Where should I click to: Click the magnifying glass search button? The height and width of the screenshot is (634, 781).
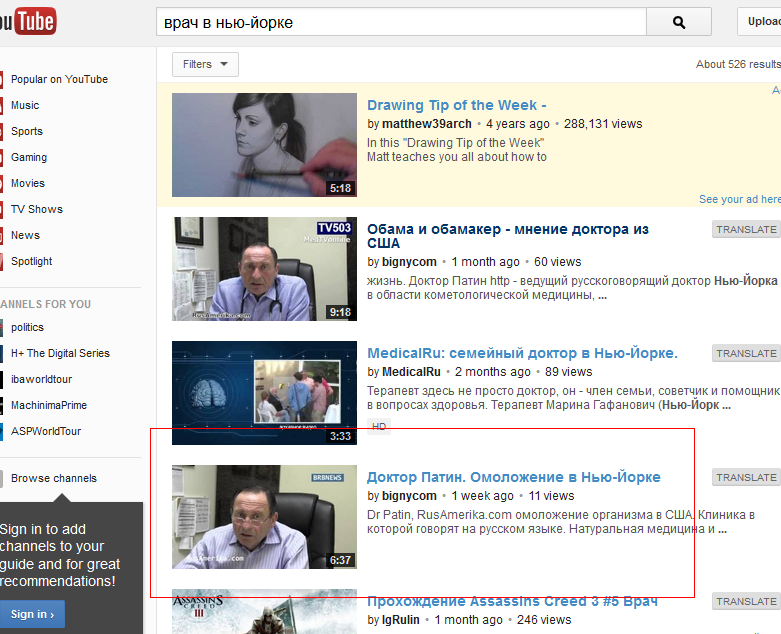[678, 22]
